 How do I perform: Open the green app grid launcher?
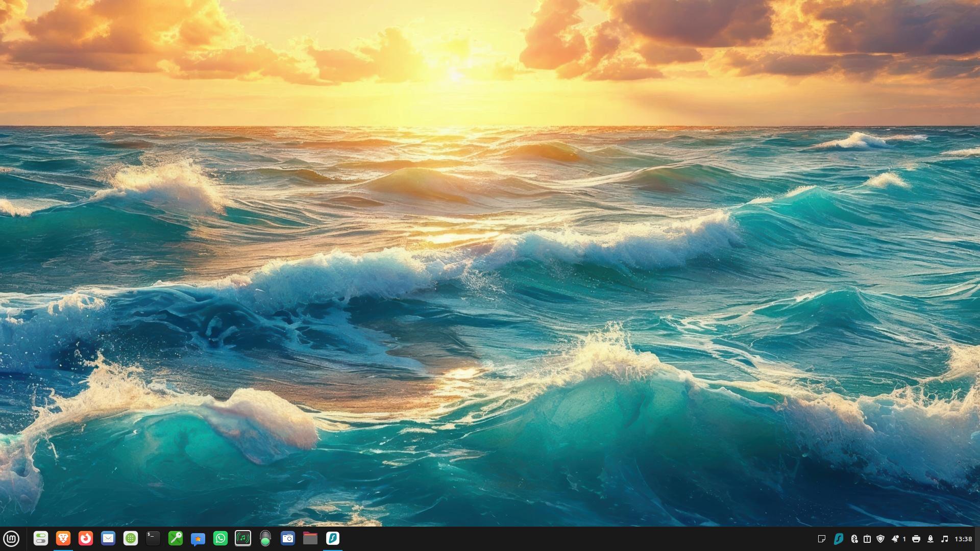pyautogui.click(x=131, y=539)
